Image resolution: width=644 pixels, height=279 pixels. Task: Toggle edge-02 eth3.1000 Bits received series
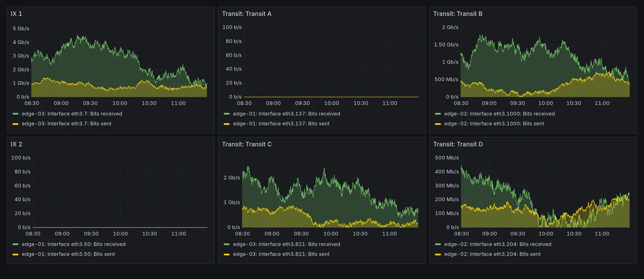click(x=500, y=114)
